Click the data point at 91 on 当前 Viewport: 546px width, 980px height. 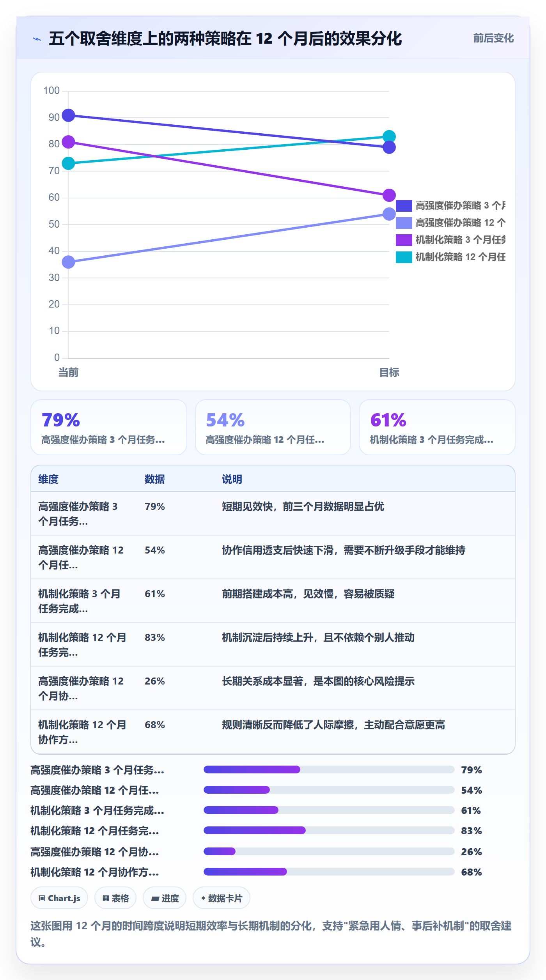[68, 115]
